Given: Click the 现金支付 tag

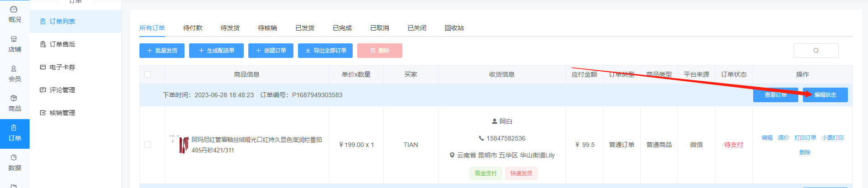Looking at the screenshot, I should tap(486, 173).
